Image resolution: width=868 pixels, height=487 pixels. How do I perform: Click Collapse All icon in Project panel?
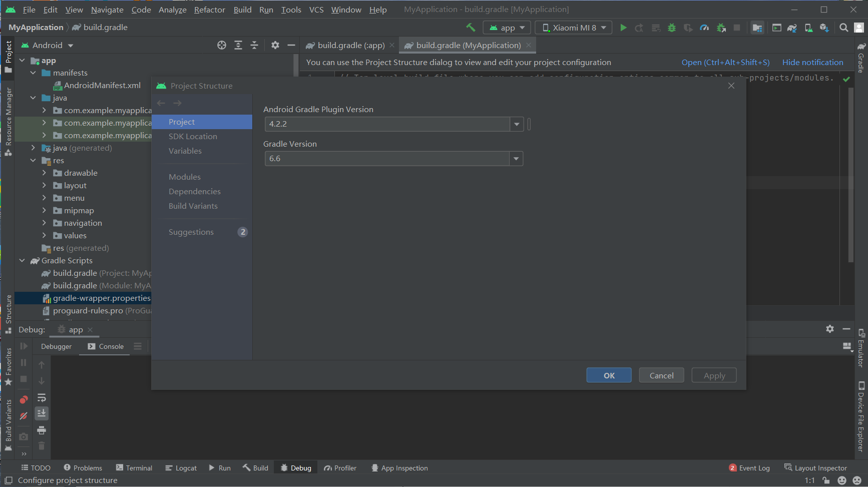coord(254,45)
